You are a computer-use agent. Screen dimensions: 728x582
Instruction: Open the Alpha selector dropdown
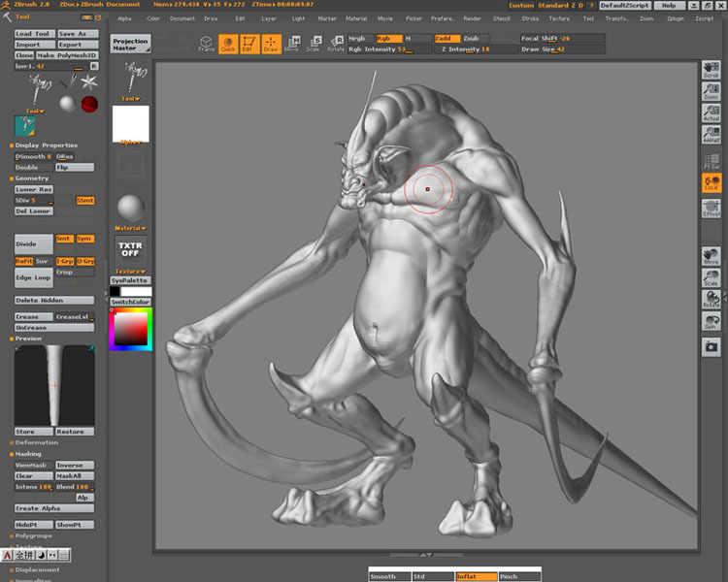click(x=130, y=142)
